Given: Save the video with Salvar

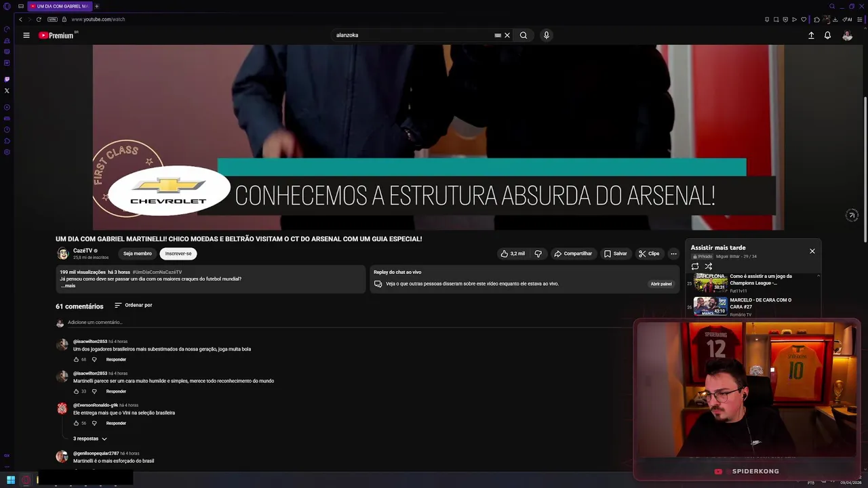Looking at the screenshot, I should (616, 253).
